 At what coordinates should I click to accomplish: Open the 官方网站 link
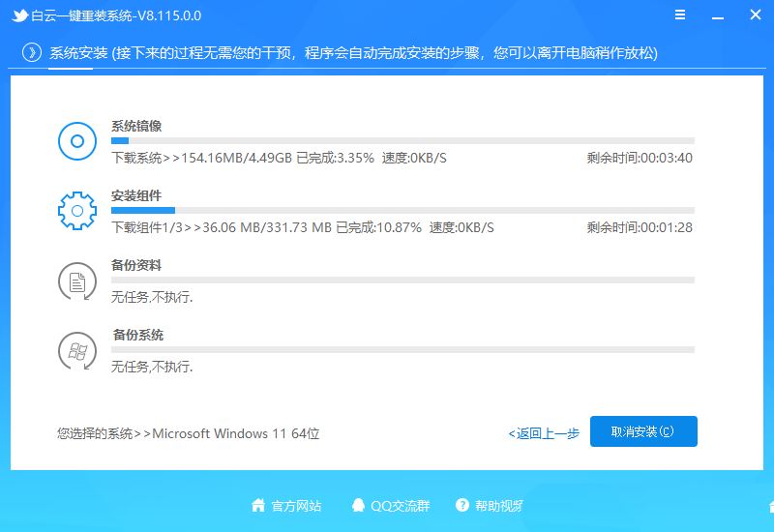(x=296, y=506)
